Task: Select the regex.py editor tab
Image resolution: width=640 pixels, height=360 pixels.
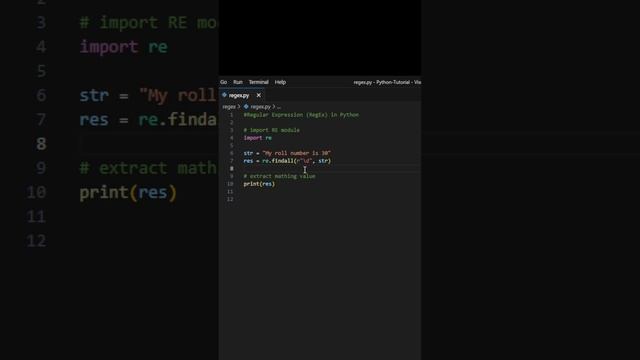Action: pyautogui.click(x=242, y=95)
